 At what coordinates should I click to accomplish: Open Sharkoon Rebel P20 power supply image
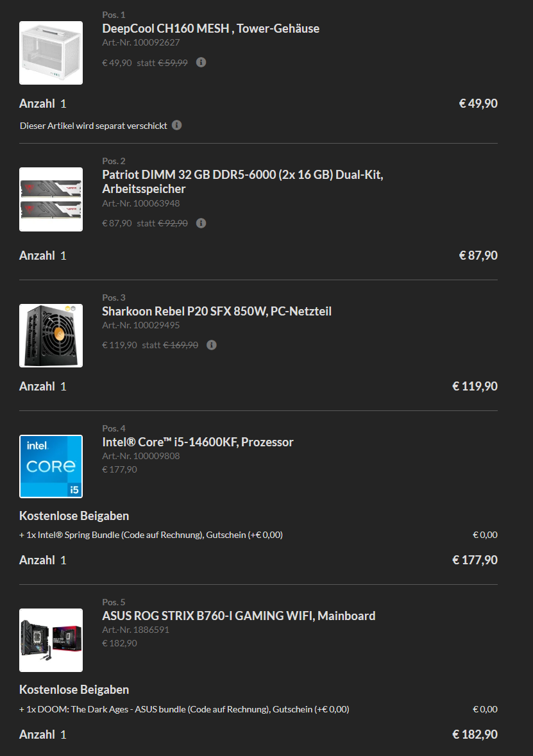click(x=51, y=335)
